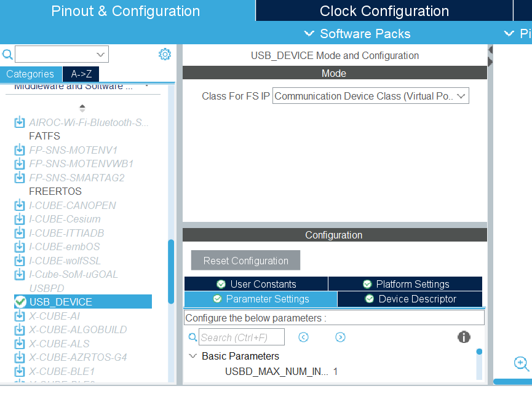532x394 pixels.
Task: Click the blue scrollbar in the parameters list
Action: [479, 351]
